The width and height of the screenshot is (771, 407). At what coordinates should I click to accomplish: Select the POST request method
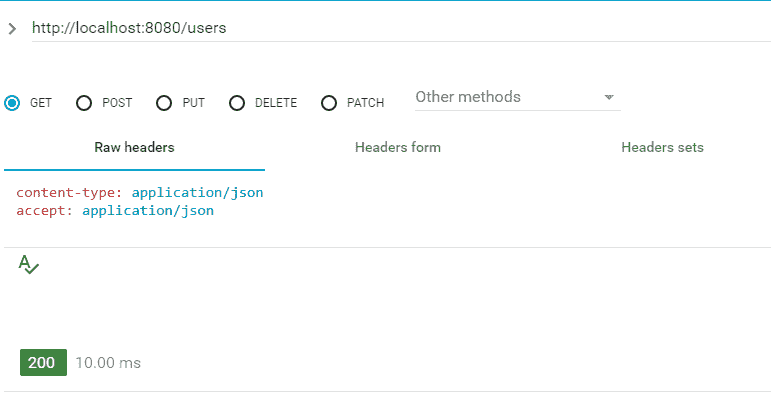[x=84, y=102]
